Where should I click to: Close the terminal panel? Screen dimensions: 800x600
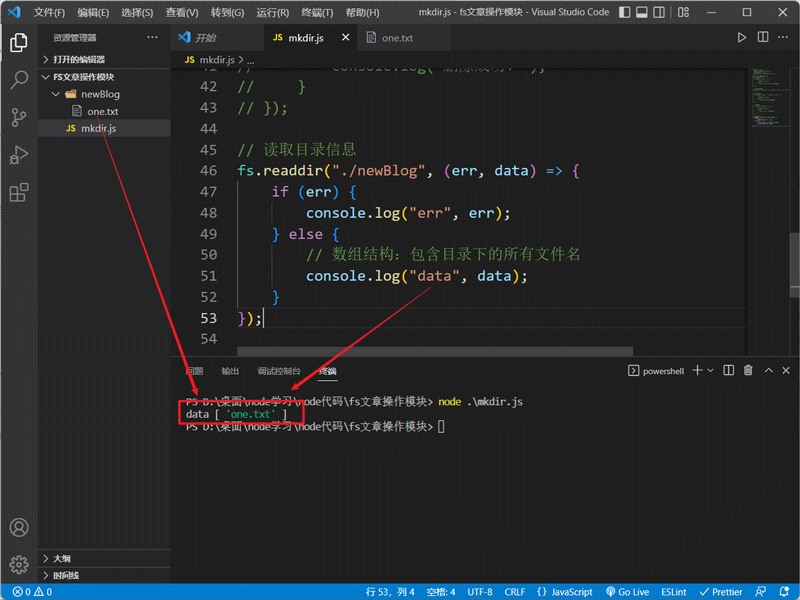786,370
